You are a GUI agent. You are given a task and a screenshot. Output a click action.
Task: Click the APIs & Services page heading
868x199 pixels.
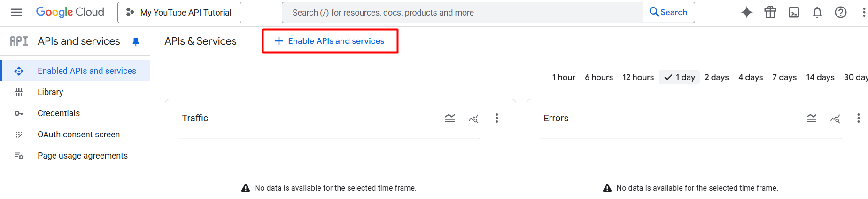click(x=201, y=41)
